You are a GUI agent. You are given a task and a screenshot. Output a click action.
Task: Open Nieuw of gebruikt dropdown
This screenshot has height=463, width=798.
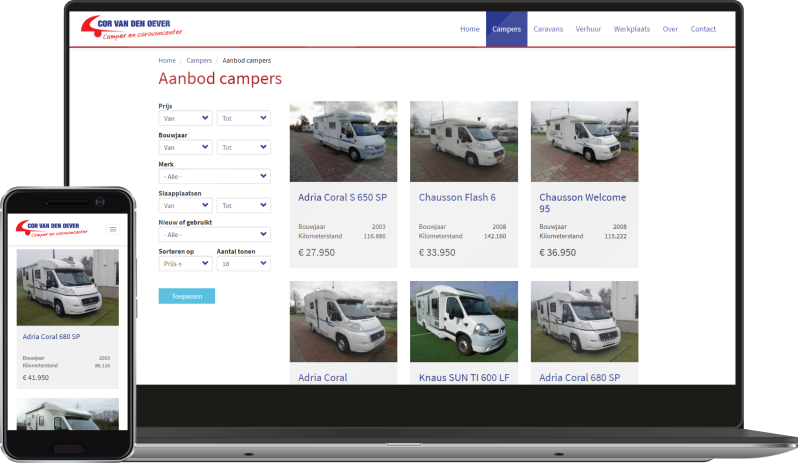tap(214, 234)
